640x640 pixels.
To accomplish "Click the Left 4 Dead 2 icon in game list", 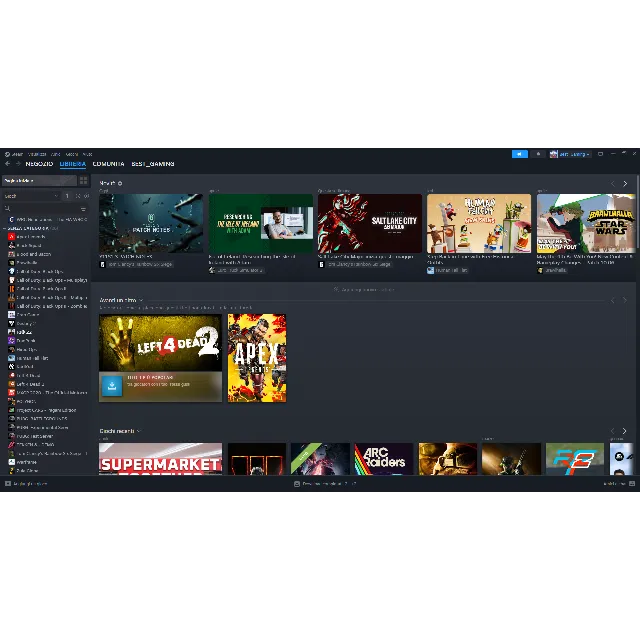I will pyautogui.click(x=11, y=384).
